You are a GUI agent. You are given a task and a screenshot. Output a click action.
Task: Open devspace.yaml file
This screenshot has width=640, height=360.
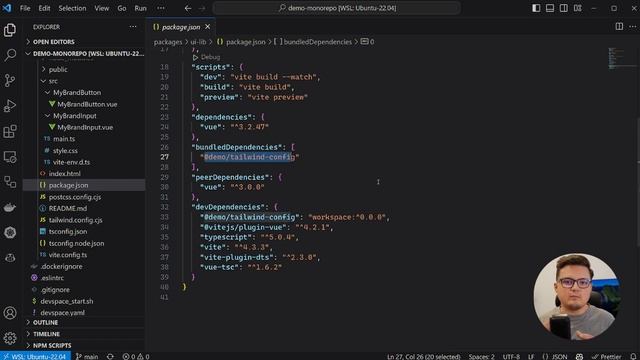tap(62, 313)
